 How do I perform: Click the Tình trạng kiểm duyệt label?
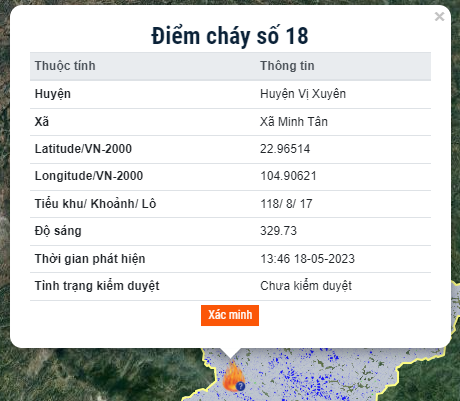pyautogui.click(x=97, y=286)
